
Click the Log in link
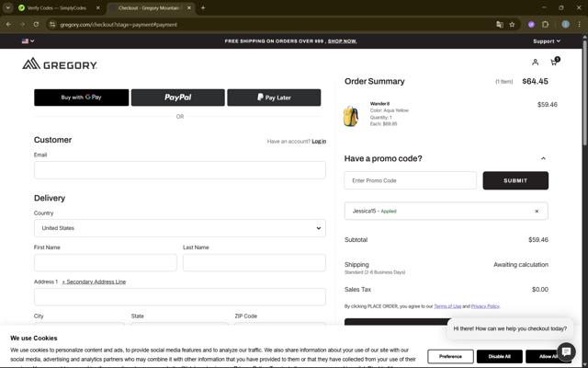click(319, 141)
